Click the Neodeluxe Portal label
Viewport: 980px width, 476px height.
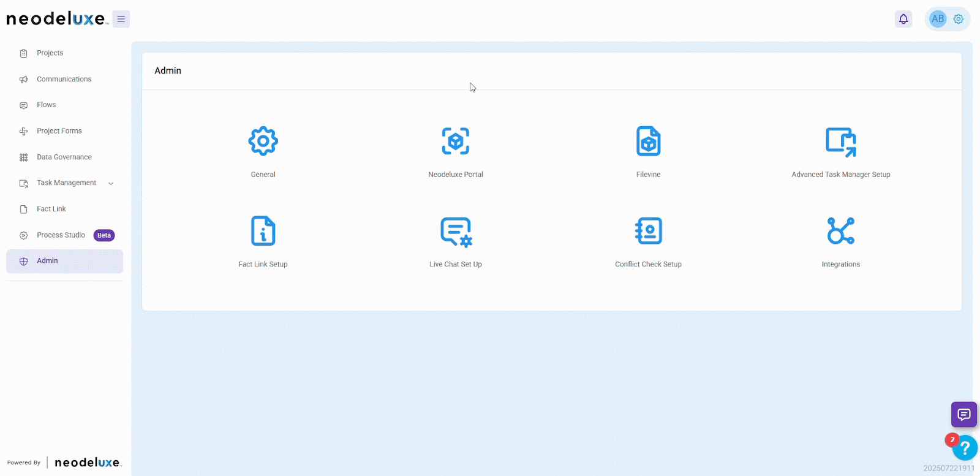click(456, 175)
